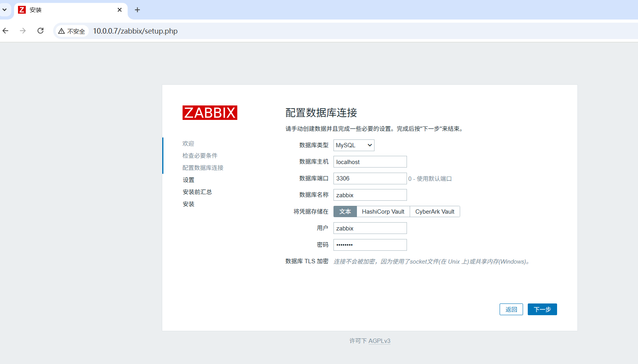
Task: Select HashiCorp Vault credential storage
Action: pos(383,212)
